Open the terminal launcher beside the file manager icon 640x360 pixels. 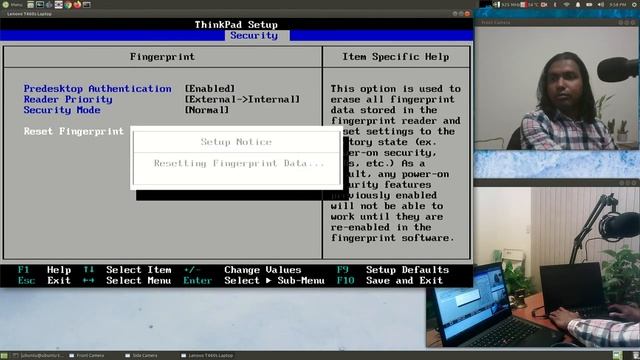(x=40, y=4)
